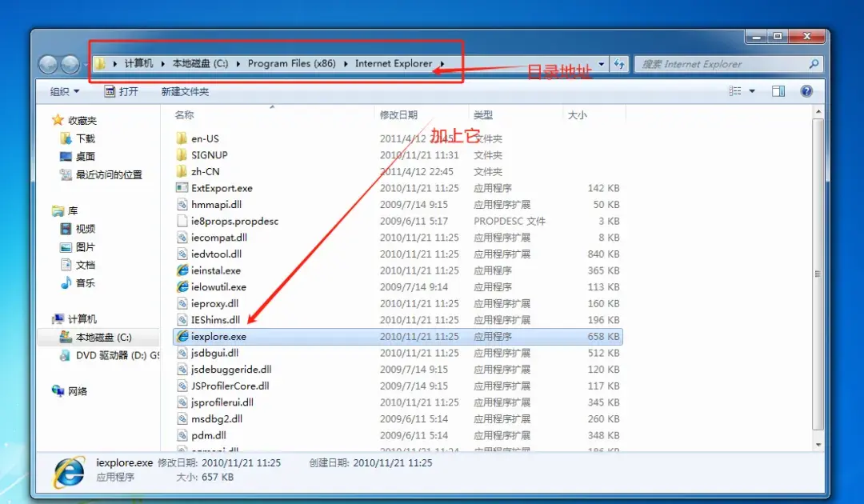Image resolution: width=864 pixels, height=504 pixels.
Task: Click the Forward navigation arrow button
Action: (x=70, y=65)
